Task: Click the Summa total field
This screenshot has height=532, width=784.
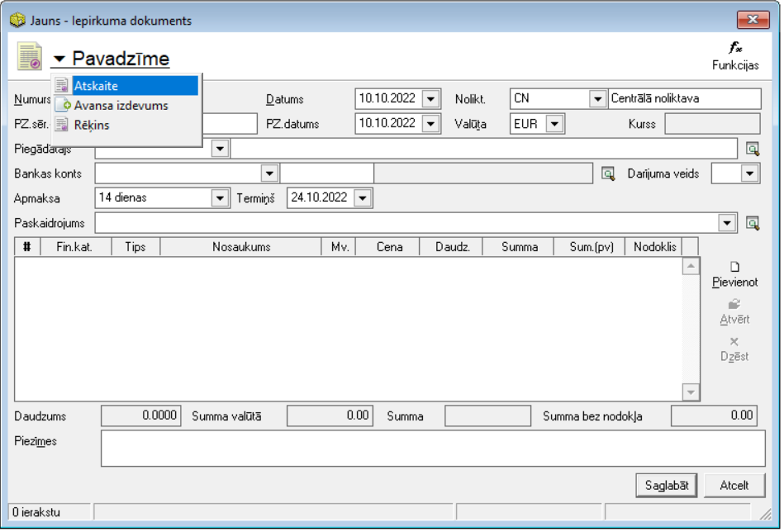Action: pos(487,416)
